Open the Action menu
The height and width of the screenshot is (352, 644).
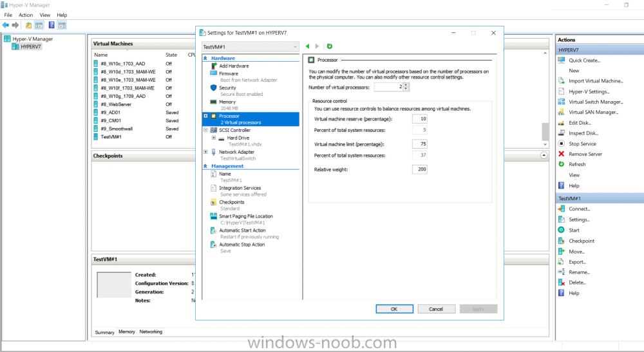coord(26,15)
